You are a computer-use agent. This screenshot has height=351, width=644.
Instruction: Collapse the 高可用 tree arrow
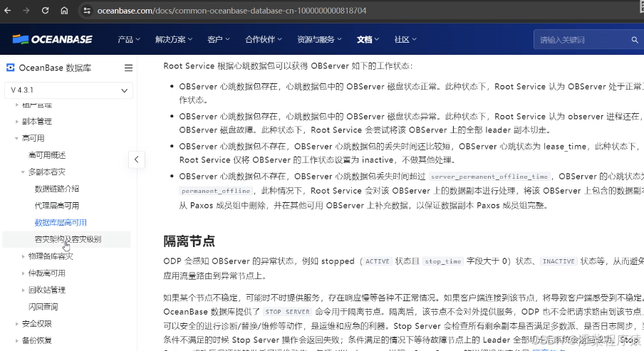coord(16,138)
